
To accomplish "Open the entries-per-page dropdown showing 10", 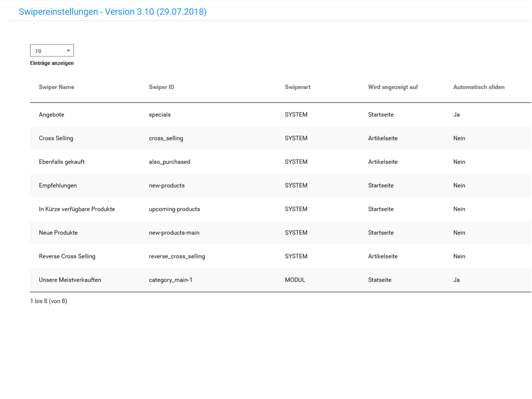I will coord(52,51).
